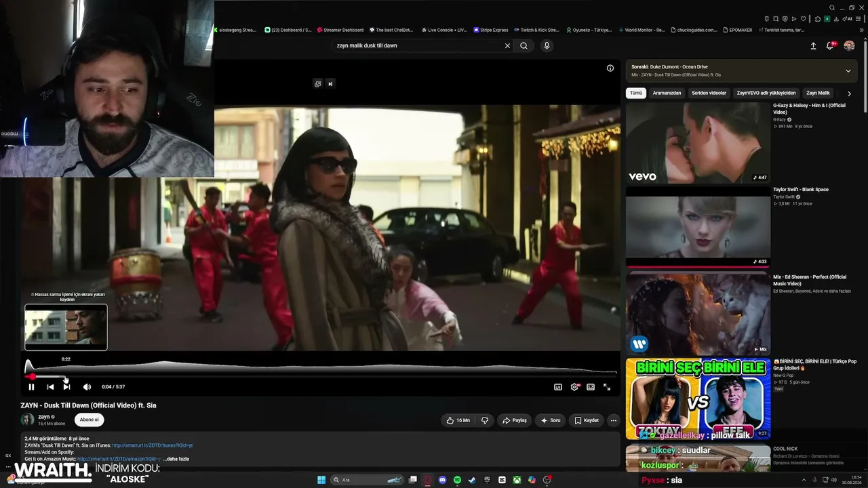Open more actions three-dot menu
868x488 pixels.
614,420
